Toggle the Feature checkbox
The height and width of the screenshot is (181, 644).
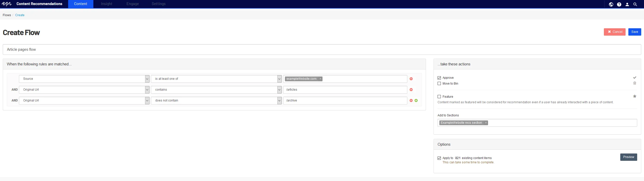tap(439, 97)
